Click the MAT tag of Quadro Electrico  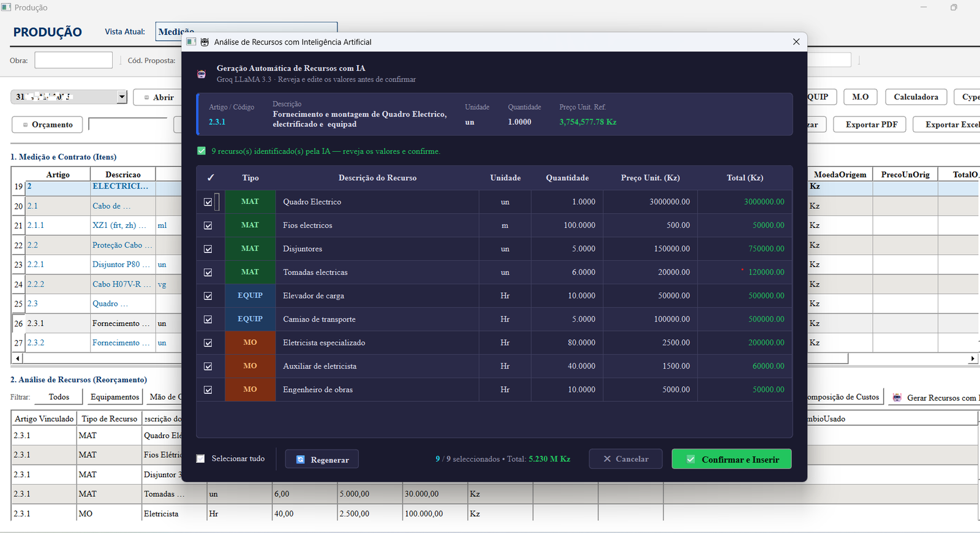click(250, 202)
